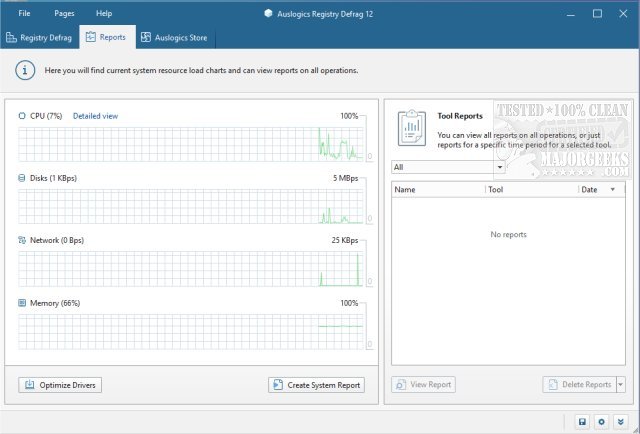Click Create System Report button

point(316,385)
